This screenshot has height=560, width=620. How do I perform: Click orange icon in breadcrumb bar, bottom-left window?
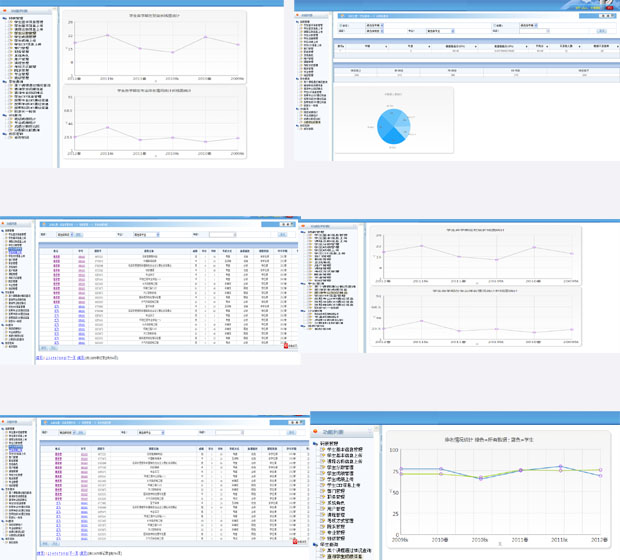(45, 422)
